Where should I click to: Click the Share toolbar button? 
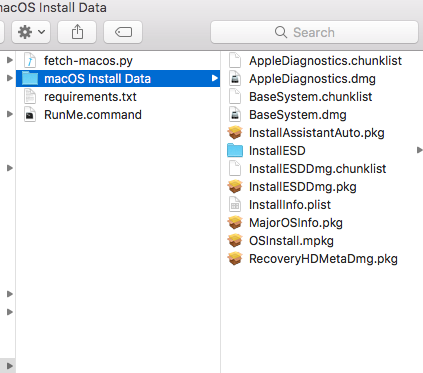77,32
